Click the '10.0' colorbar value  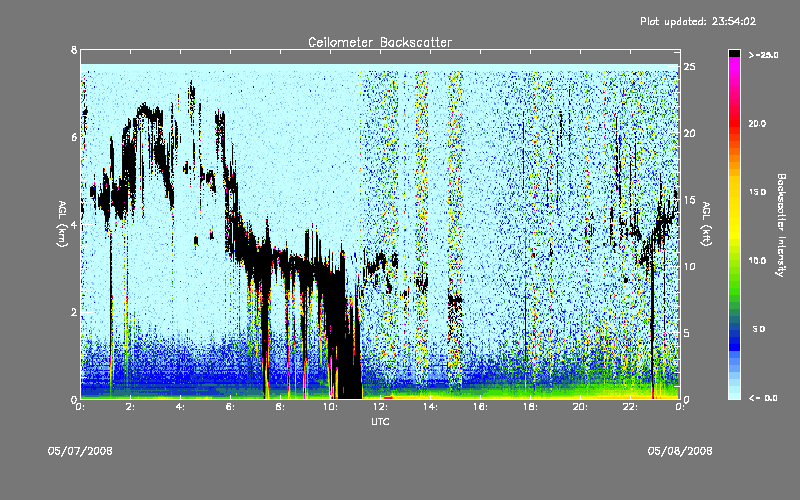757,261
